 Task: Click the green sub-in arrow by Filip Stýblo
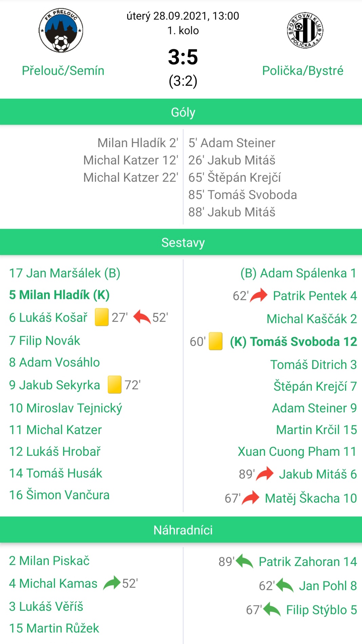pyautogui.click(x=272, y=609)
